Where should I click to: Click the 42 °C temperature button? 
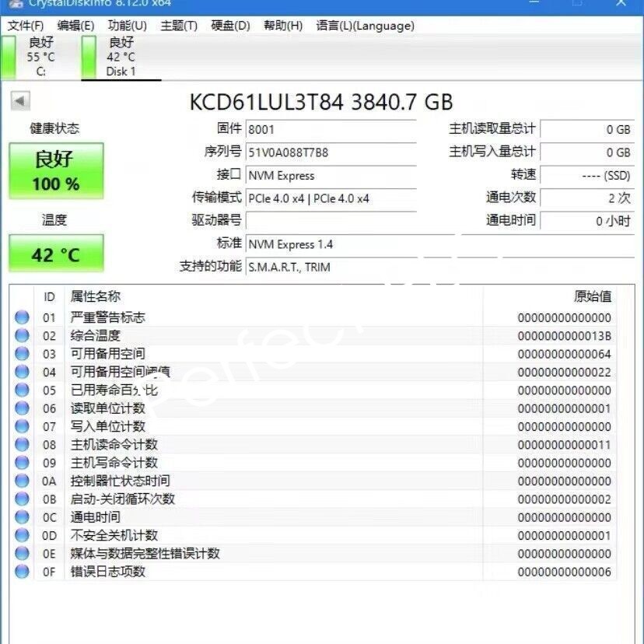(56, 254)
